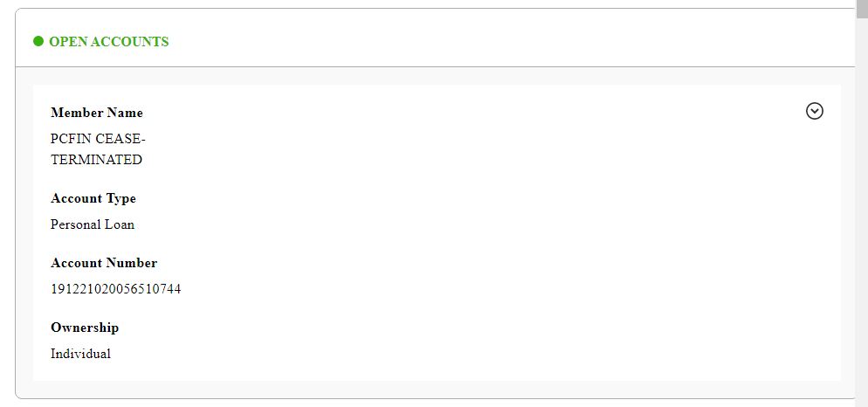This screenshot has height=407, width=868.
Task: Click the vertical scrollbar thumb
Action: point(862,8)
